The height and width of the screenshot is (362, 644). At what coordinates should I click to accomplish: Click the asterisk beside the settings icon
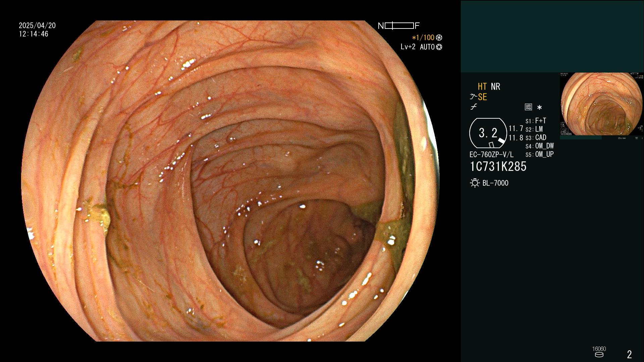click(x=539, y=108)
